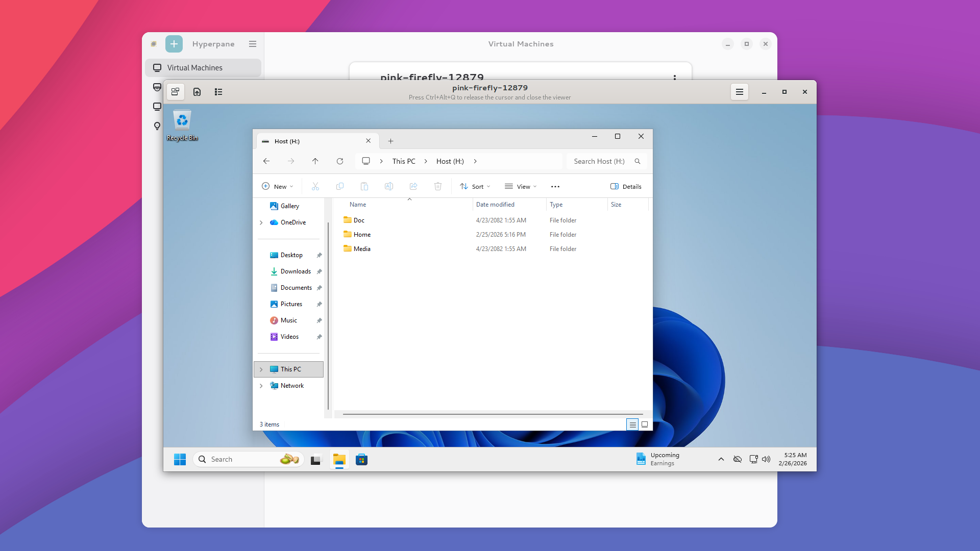Click the Hyperpane add new VM button
The image size is (980, 551).
(x=174, y=44)
